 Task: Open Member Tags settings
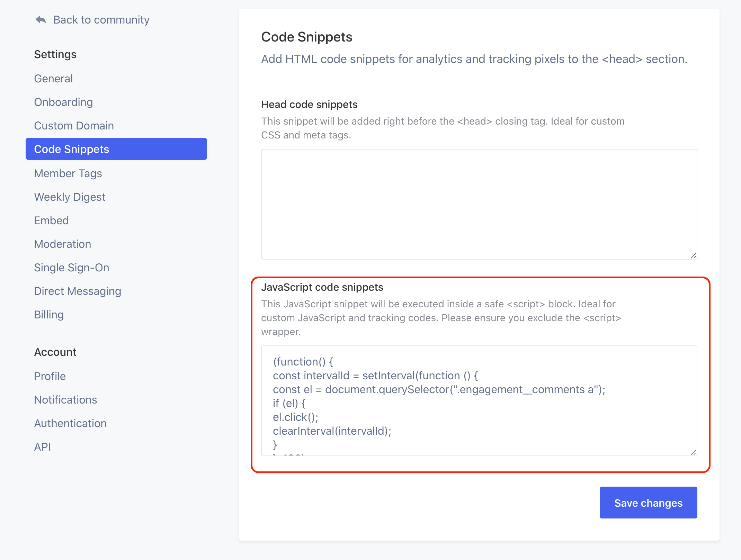pos(68,173)
